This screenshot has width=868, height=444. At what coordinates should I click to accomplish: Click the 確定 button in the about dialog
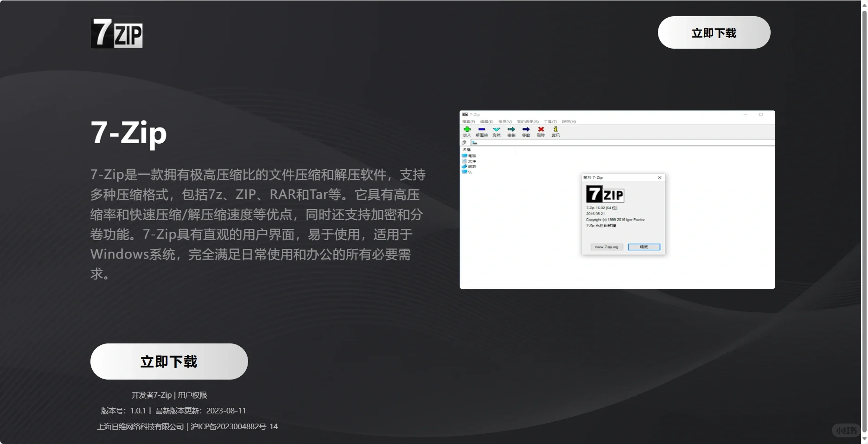click(x=644, y=247)
